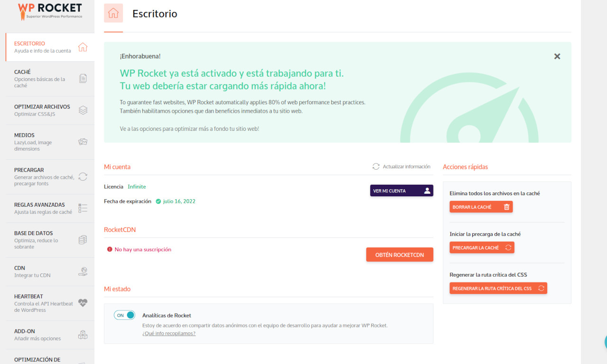The width and height of the screenshot is (607, 364).
Task: Open the Medios LazyLoad section
Action: point(50,142)
